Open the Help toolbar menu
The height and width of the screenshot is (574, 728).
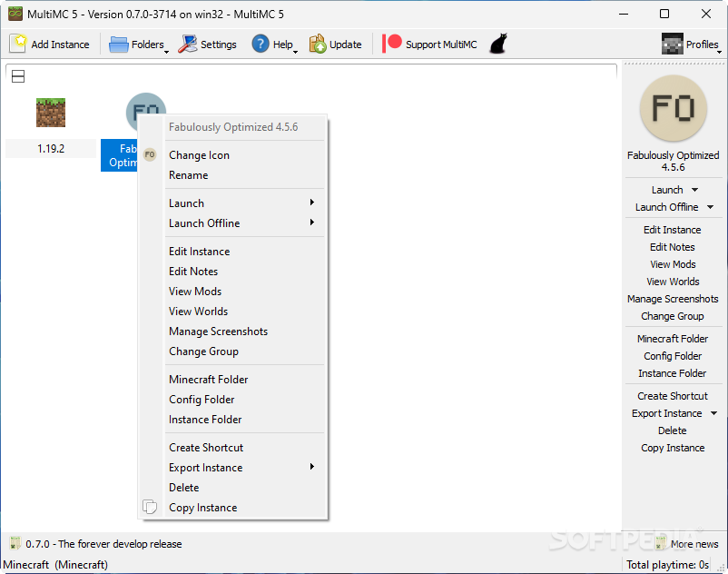(x=274, y=45)
